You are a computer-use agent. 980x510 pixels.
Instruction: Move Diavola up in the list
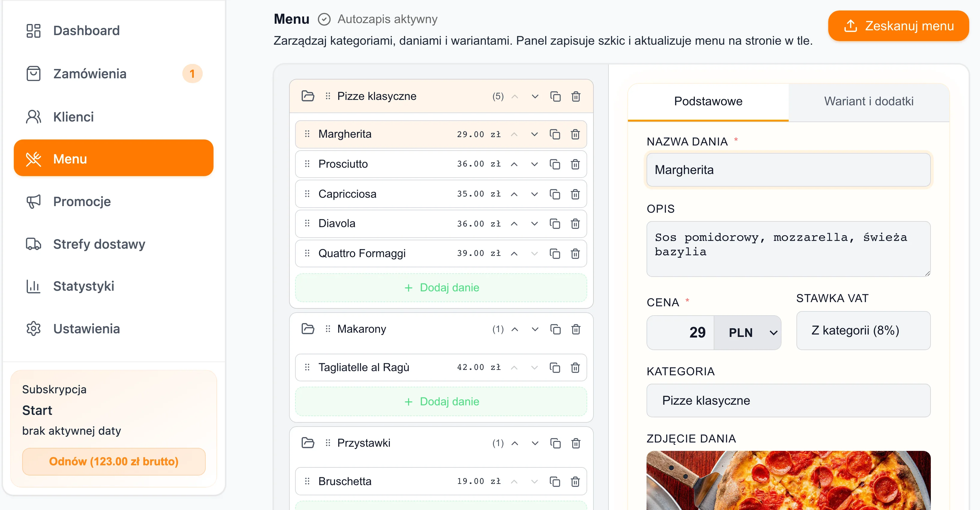coord(514,224)
